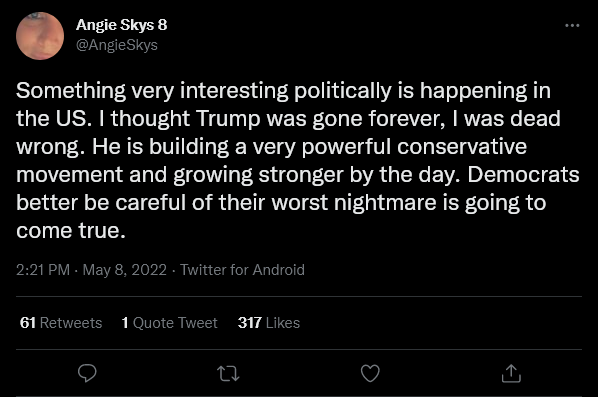The height and width of the screenshot is (397, 598).
Task: Like the tweet with heart icon
Action: pos(370,373)
